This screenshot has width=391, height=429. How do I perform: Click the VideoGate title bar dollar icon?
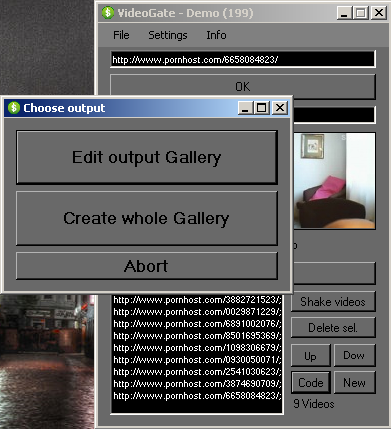point(108,13)
